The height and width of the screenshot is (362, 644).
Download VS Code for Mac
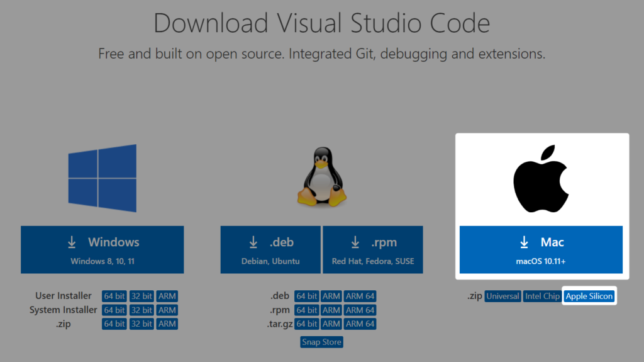click(x=541, y=250)
